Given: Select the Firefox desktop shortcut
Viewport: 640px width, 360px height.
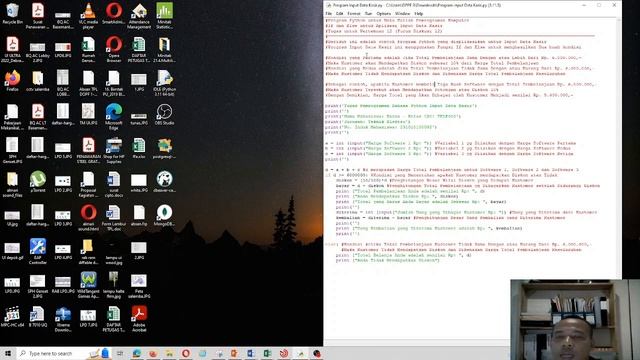Looking at the screenshot, I should coord(12,80).
